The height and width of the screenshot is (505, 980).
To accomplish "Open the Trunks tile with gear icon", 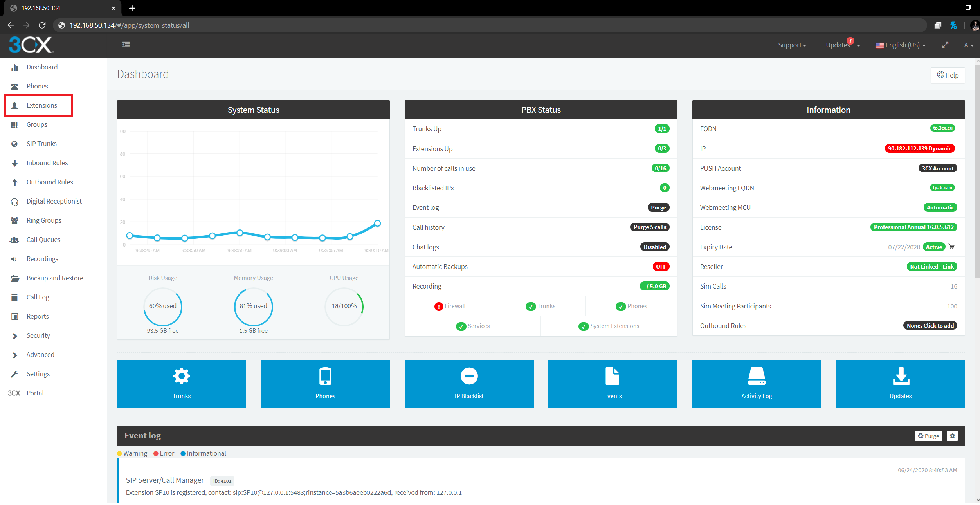I will point(181,383).
